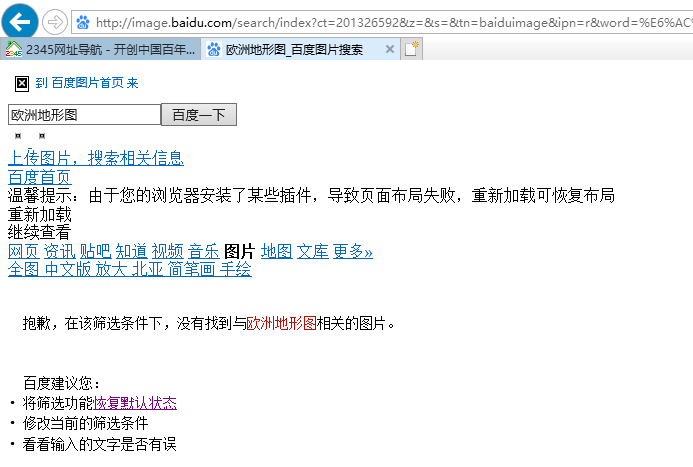Viewport: 693px width, 467px height.
Task: Go to the 资讯 search category
Action: [60, 251]
